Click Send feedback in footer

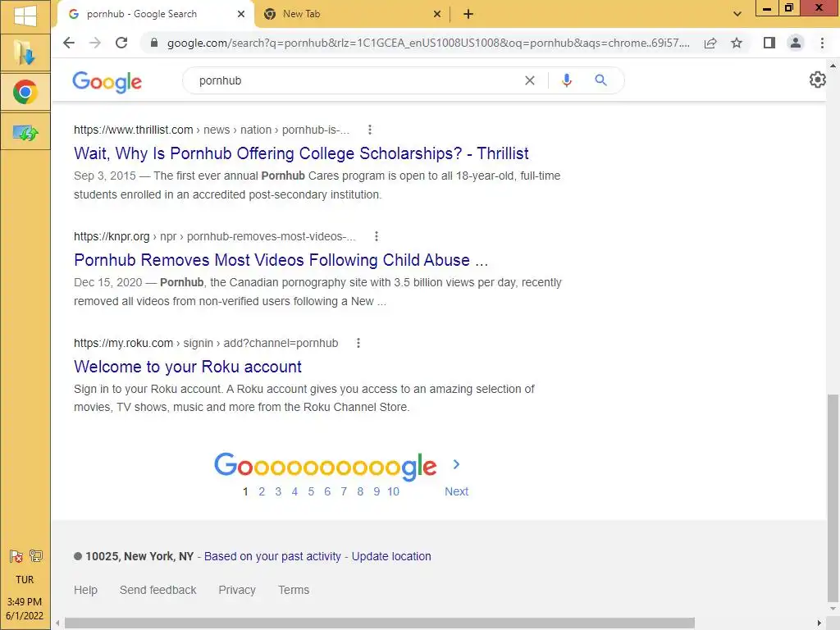coord(158,590)
